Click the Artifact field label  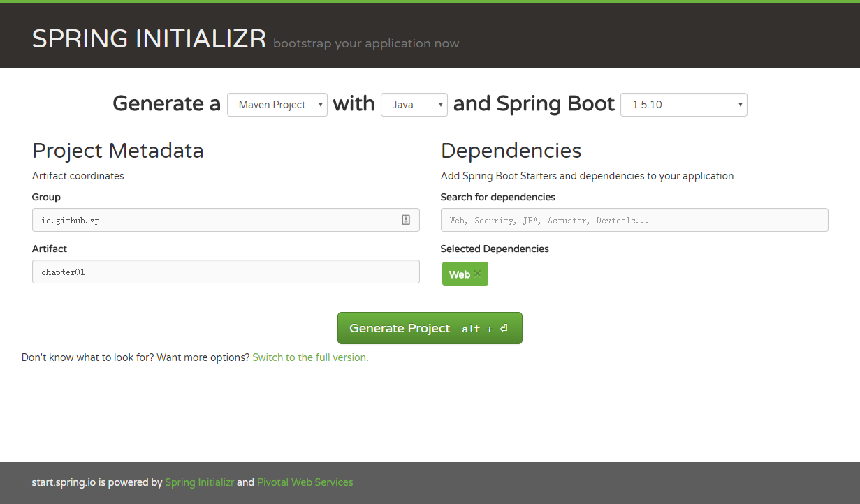pos(50,249)
